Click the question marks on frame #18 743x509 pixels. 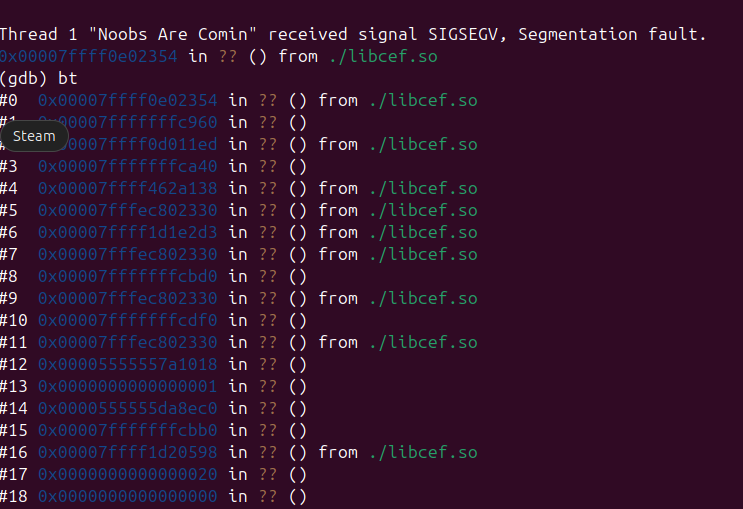[x=268, y=497]
